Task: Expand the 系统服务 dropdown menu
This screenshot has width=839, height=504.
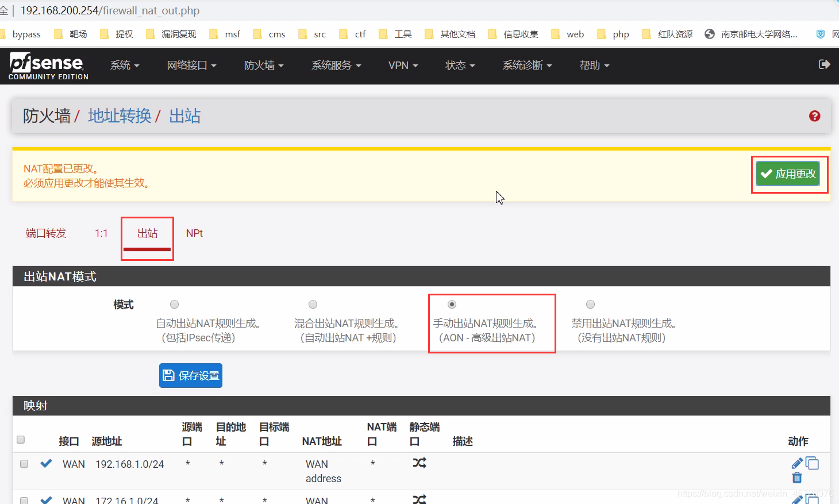Action: (336, 66)
